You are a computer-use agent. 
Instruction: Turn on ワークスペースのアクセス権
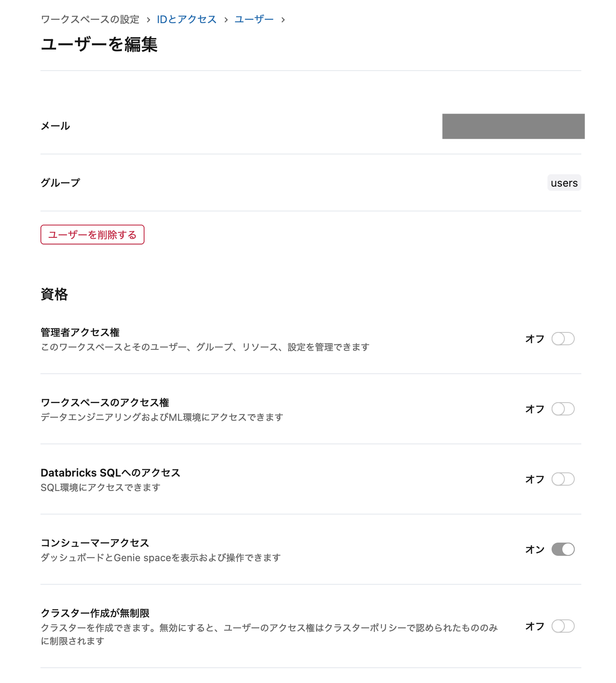tap(563, 409)
